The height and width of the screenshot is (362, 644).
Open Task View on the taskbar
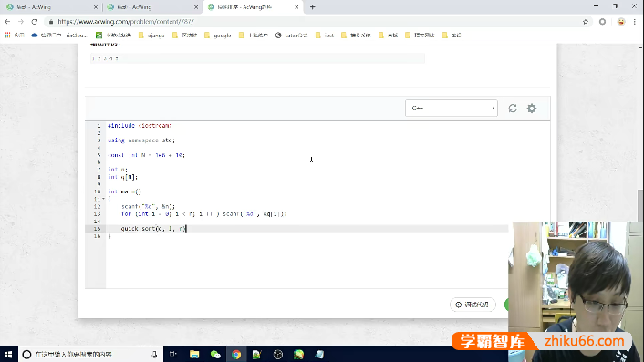coord(172,354)
